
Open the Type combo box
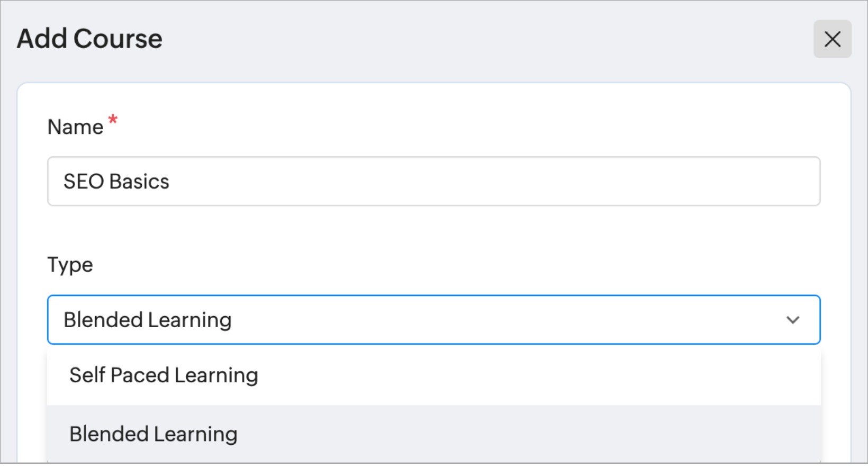[x=433, y=320]
